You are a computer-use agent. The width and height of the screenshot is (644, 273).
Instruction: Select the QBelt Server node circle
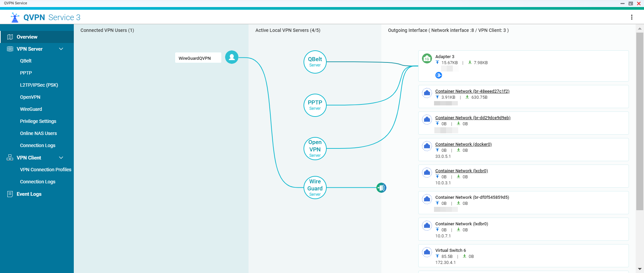pos(315,62)
